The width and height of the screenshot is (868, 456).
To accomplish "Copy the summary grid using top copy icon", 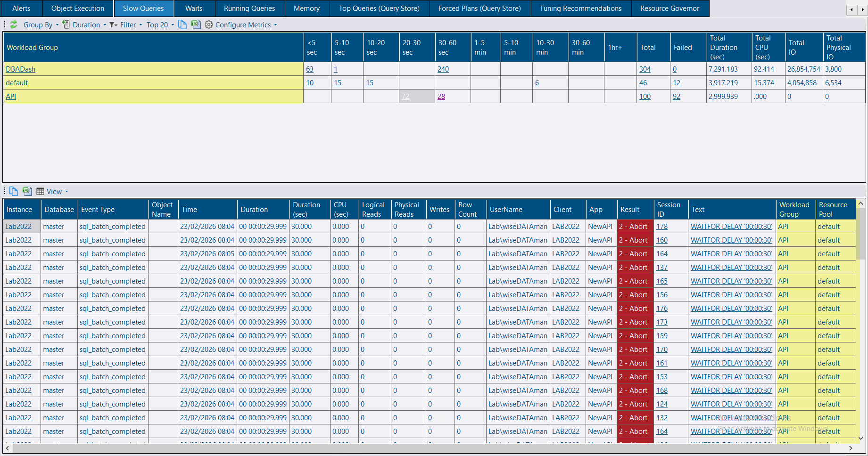I will pos(182,24).
